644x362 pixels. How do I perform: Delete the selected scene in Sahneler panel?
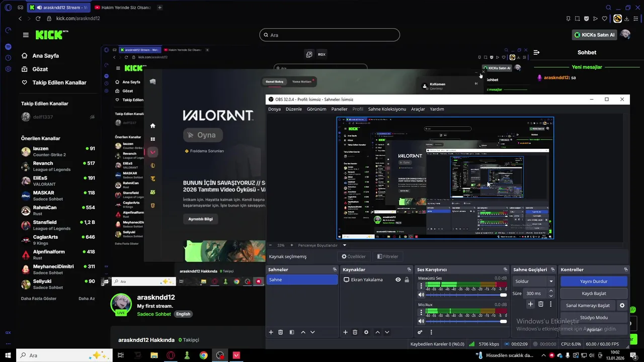pos(281,332)
